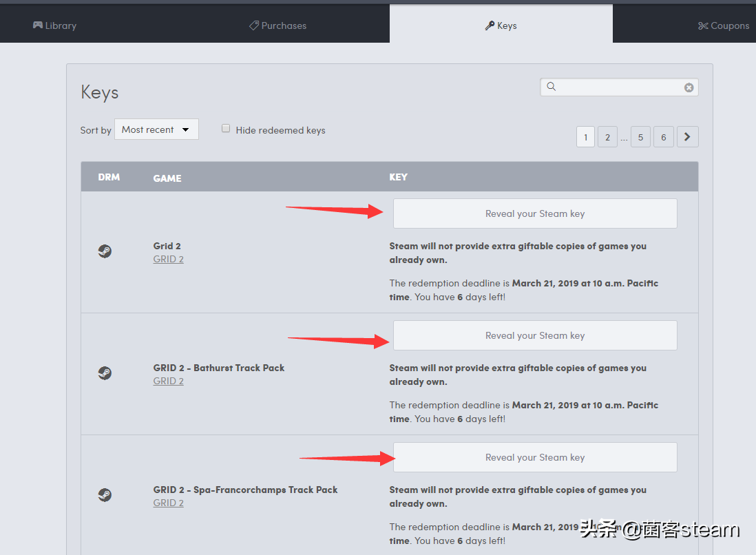The width and height of the screenshot is (756, 555).
Task: Open GRID 2 link under Bathurst Track Pack
Action: click(x=168, y=381)
